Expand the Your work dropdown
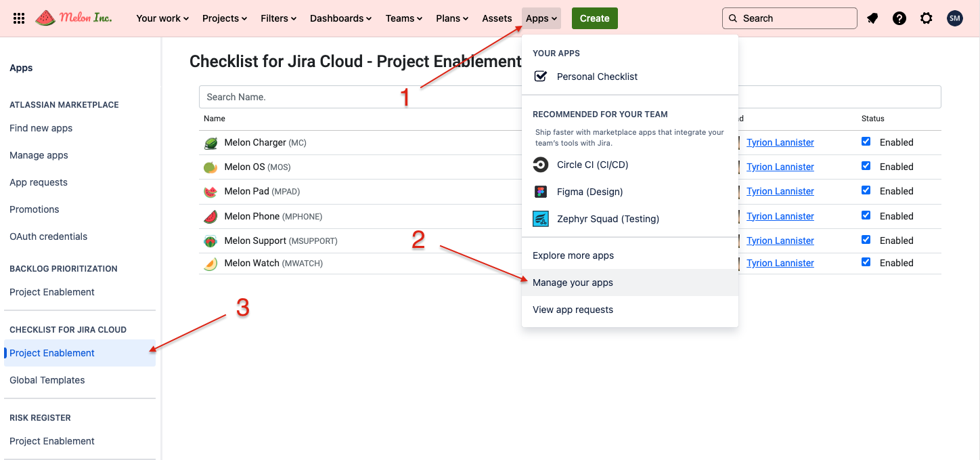The height and width of the screenshot is (460, 980). pos(162,18)
